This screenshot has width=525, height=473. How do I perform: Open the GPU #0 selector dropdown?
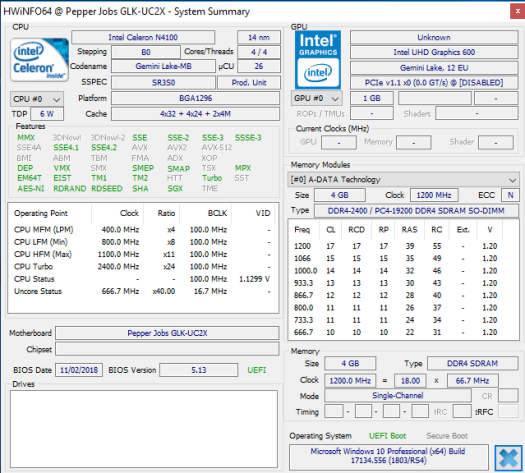317,98
